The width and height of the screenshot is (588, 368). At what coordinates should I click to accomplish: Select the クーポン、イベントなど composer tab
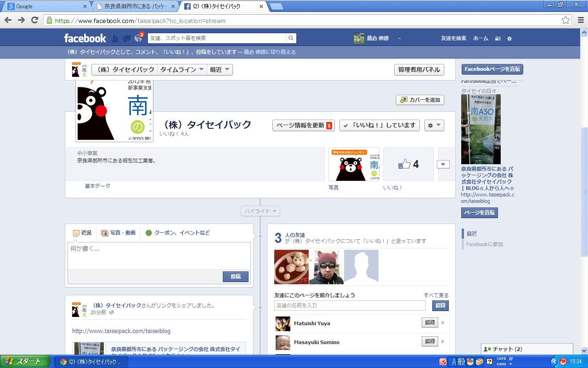coord(177,233)
